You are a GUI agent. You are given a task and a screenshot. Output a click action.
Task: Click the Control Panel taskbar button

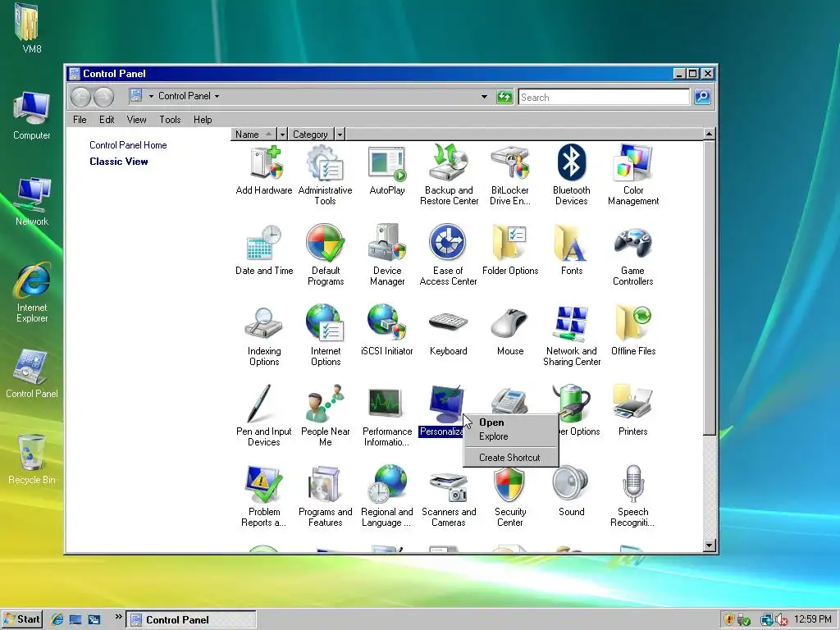click(190, 620)
